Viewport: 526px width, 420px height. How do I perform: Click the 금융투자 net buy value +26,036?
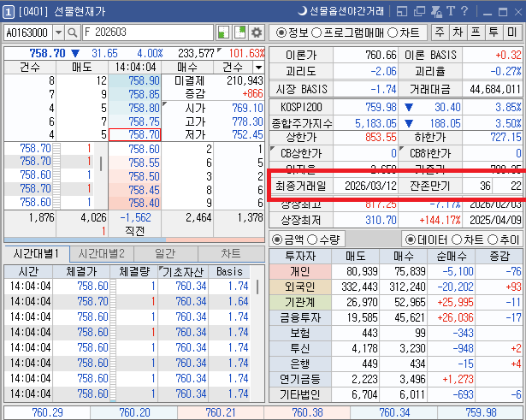(455, 317)
